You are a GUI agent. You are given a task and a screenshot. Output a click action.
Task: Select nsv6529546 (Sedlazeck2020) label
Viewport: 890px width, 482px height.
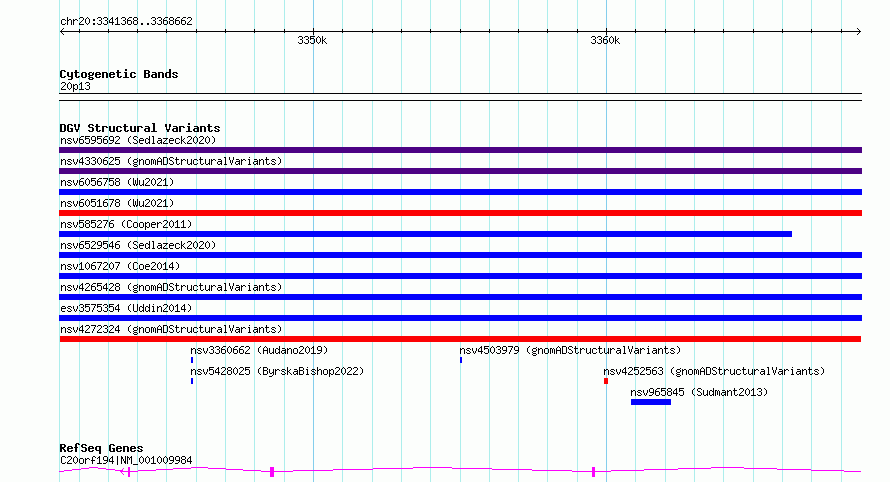coord(138,245)
